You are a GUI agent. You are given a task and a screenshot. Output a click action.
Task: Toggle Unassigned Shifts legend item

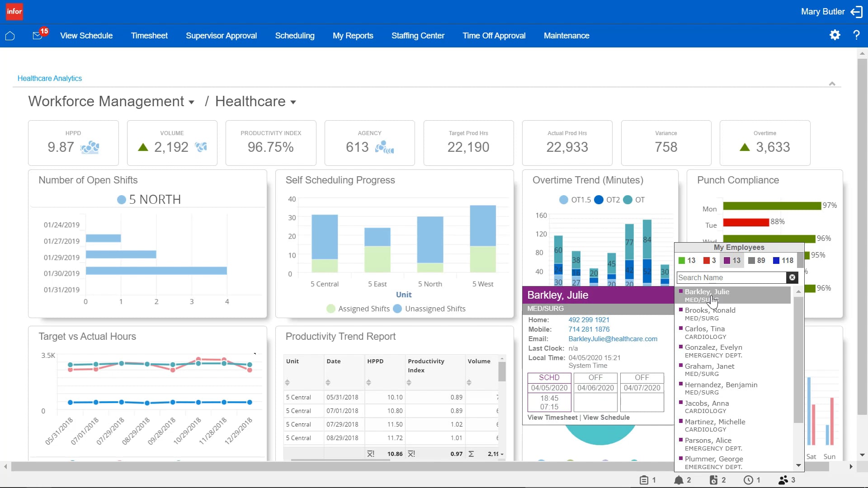click(429, 309)
